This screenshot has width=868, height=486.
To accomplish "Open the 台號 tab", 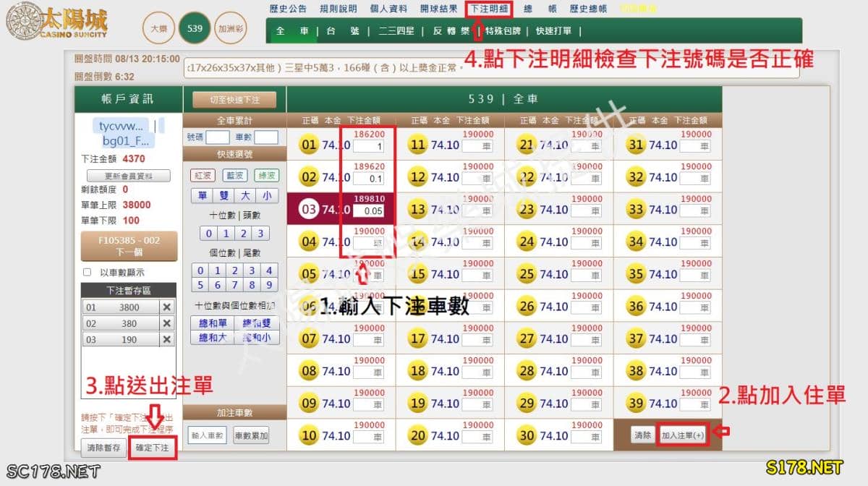I will tap(343, 31).
